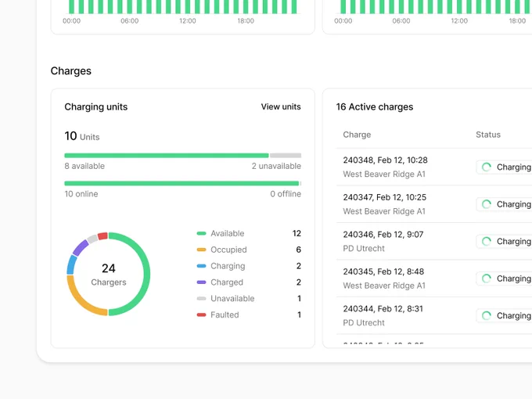Open charge '240348, Feb 12, 10:28'
532x399 pixels.
pos(385,160)
